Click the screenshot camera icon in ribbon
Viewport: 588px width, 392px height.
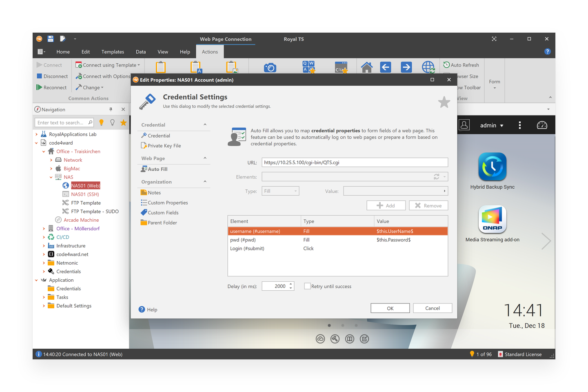270,68
